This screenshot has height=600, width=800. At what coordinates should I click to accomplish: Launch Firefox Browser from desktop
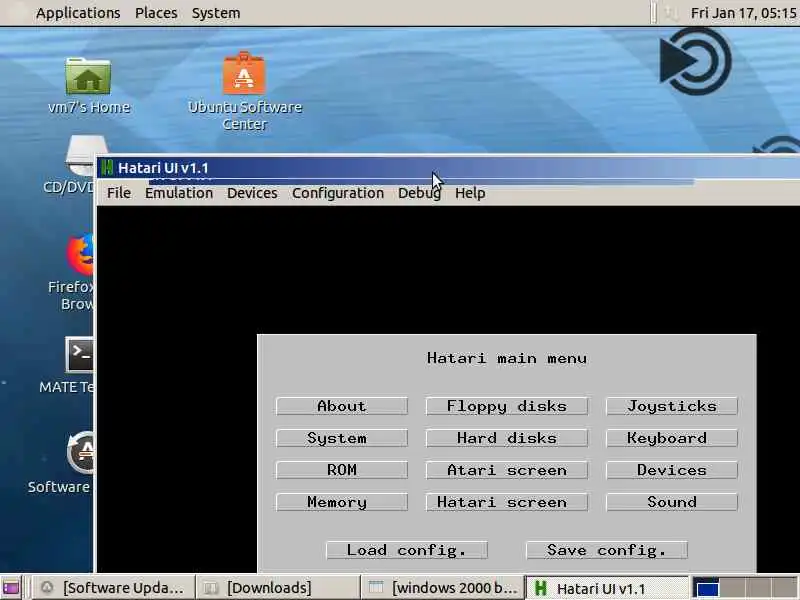click(81, 255)
